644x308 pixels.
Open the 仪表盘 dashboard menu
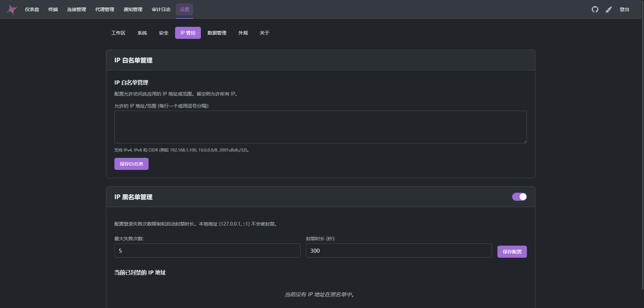coord(32,9)
